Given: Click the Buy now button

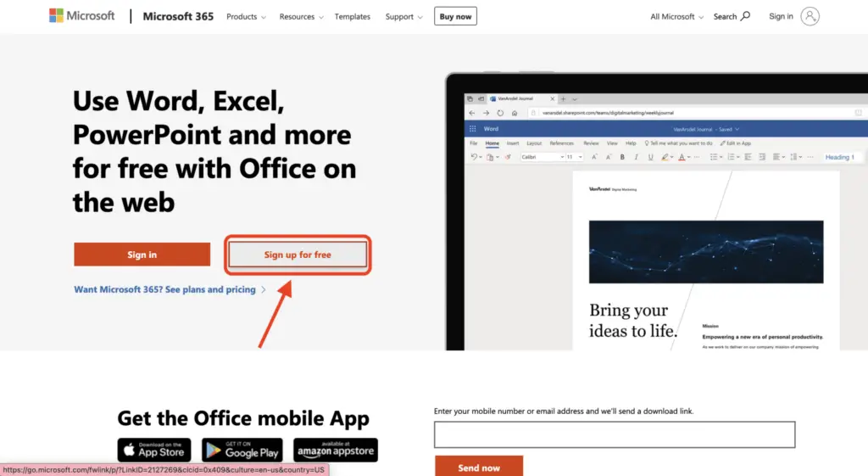Looking at the screenshot, I should [455, 17].
